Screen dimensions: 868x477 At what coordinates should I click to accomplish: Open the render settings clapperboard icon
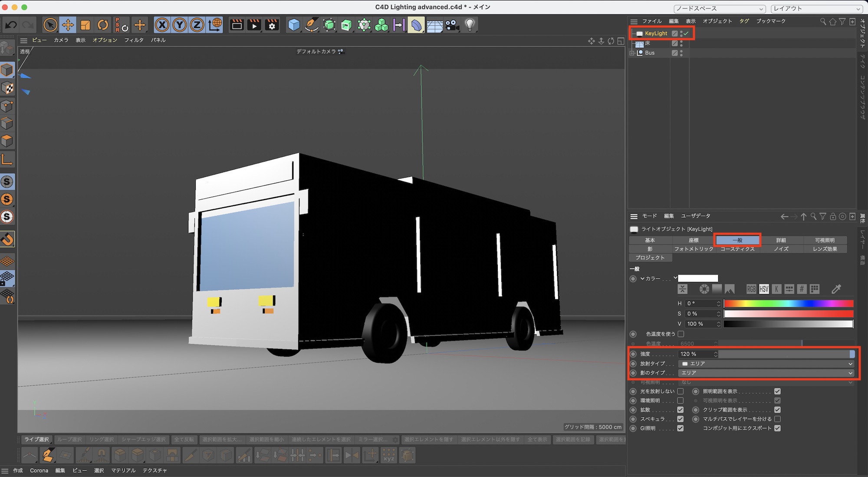(x=272, y=25)
